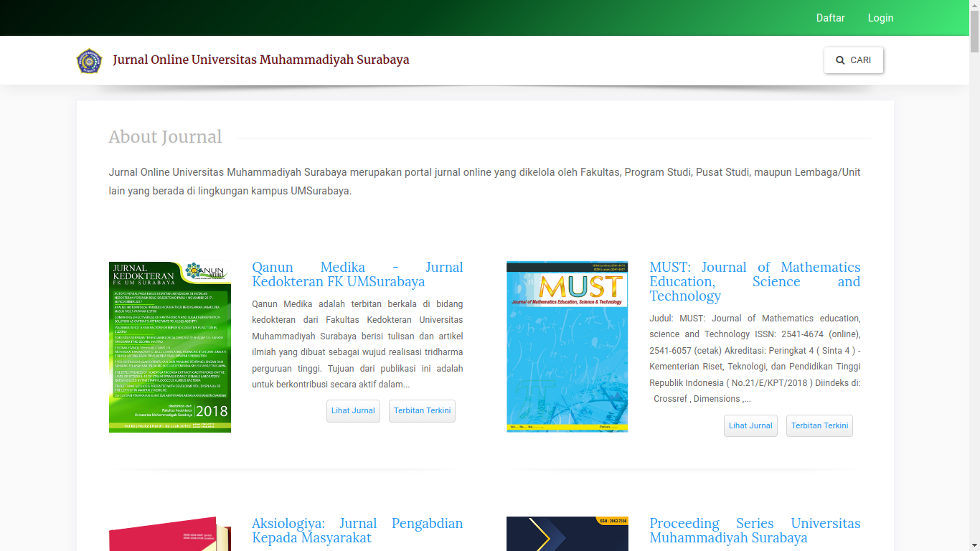Open the Daftar registration link
This screenshot has height=551, width=980.
(x=830, y=18)
